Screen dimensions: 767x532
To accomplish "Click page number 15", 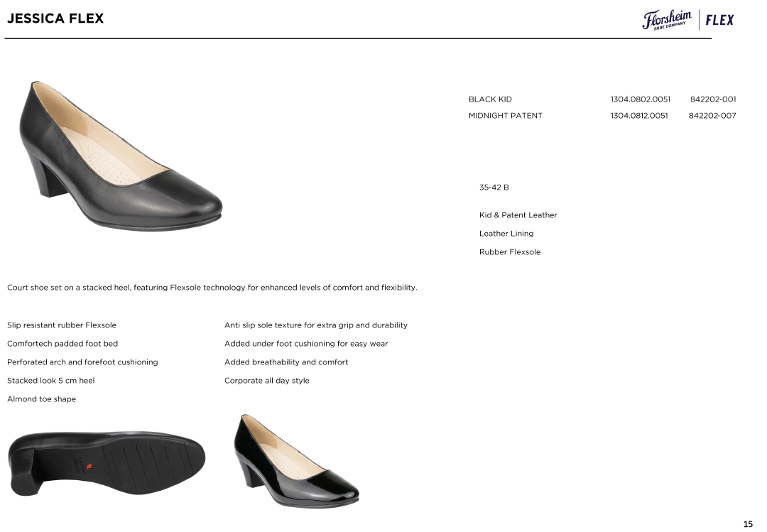I will (747, 524).
